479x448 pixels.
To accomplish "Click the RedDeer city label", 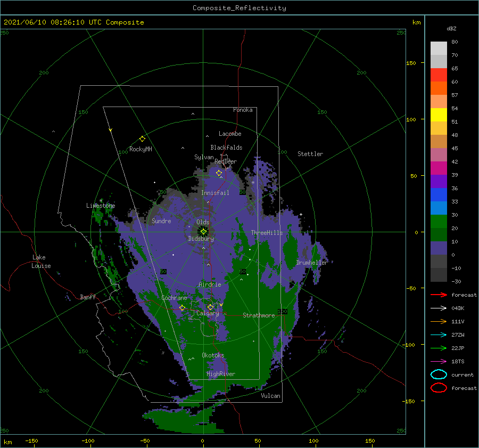I will pyautogui.click(x=226, y=161).
